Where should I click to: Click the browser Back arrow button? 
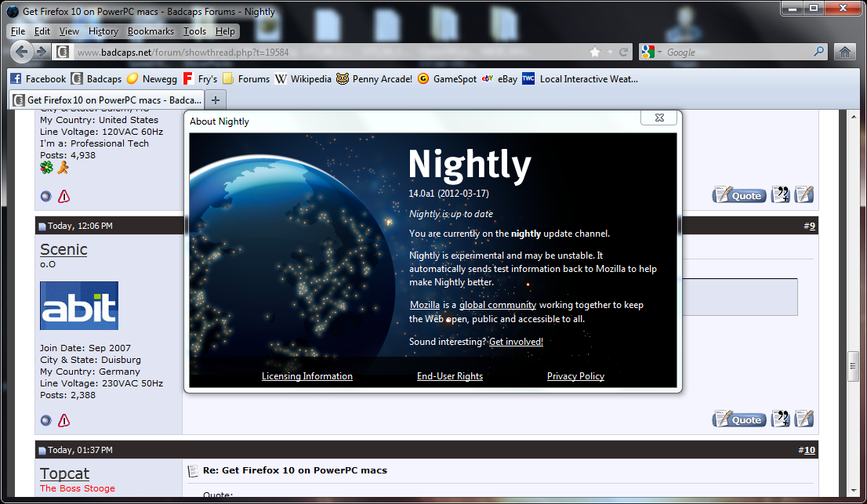click(21, 52)
